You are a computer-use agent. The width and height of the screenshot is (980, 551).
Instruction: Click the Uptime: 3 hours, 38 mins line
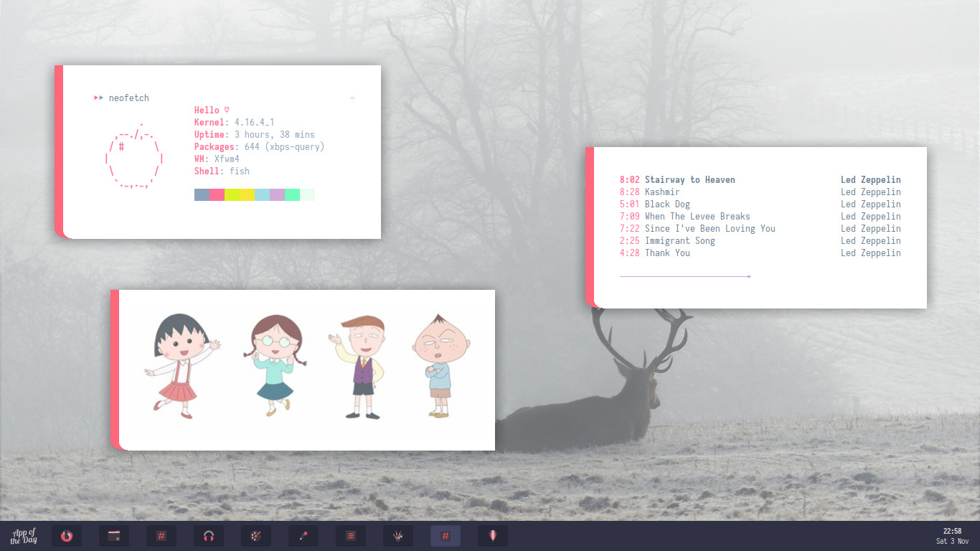click(255, 135)
